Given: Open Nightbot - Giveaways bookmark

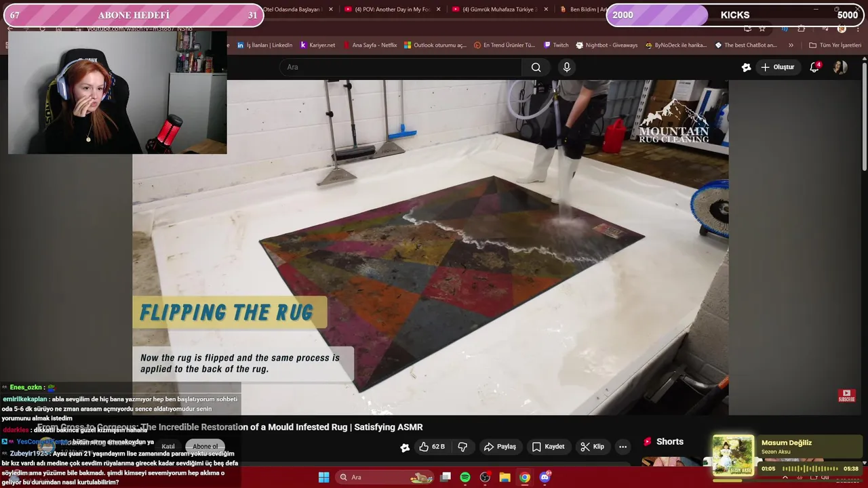Looking at the screenshot, I should pos(606,45).
